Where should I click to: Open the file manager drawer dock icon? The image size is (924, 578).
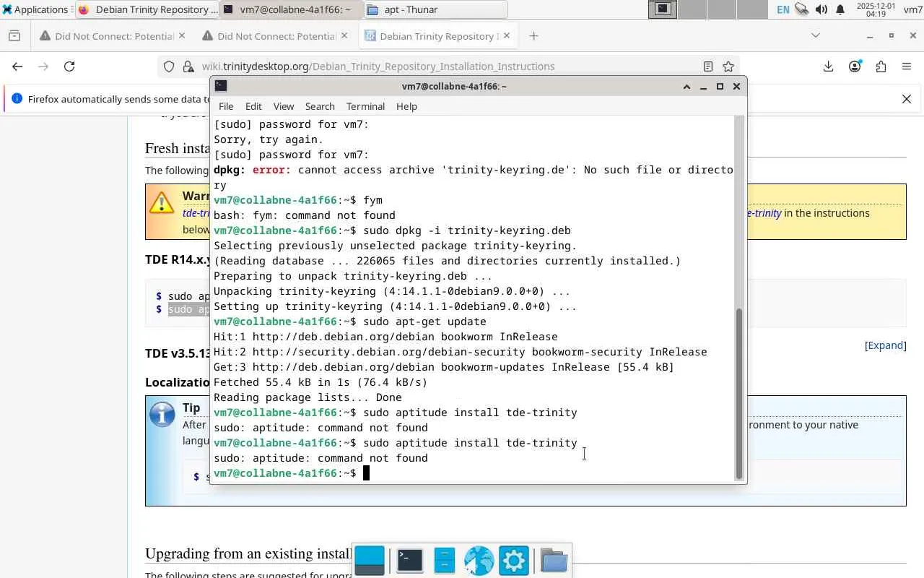click(444, 561)
